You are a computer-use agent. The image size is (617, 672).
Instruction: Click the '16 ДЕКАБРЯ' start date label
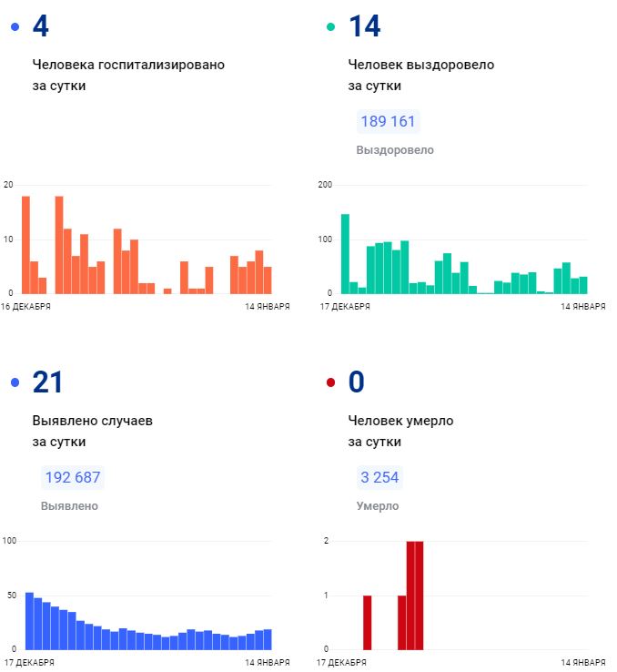tap(25, 307)
